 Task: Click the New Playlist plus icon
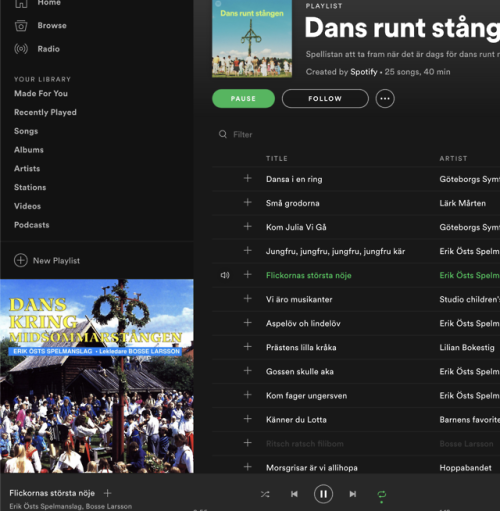point(21,260)
